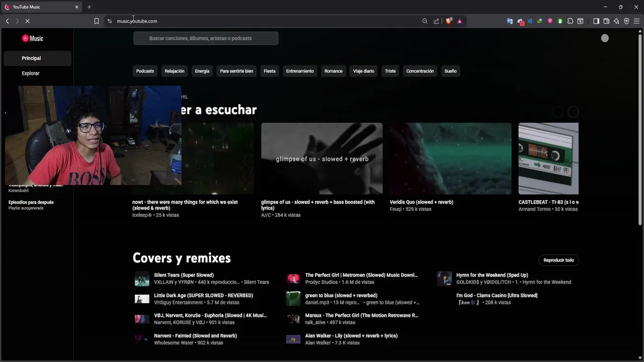Click Reproducir todo for Covers y remixes
The width and height of the screenshot is (644, 362).
click(x=558, y=260)
